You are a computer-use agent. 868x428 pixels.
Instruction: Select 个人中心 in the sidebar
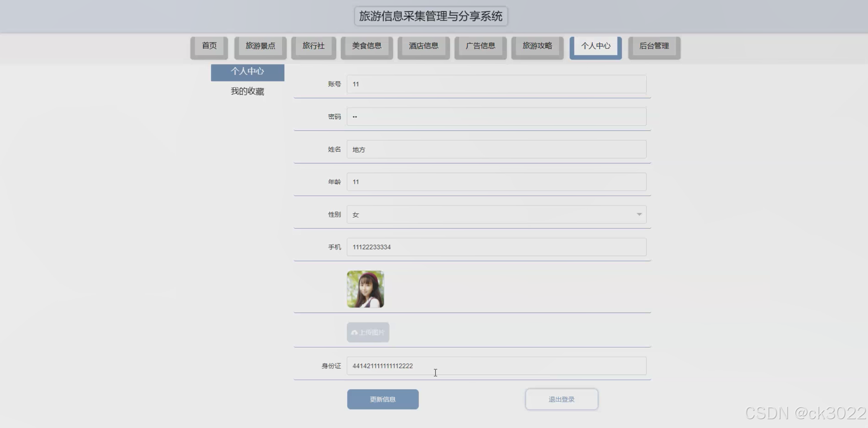point(247,72)
